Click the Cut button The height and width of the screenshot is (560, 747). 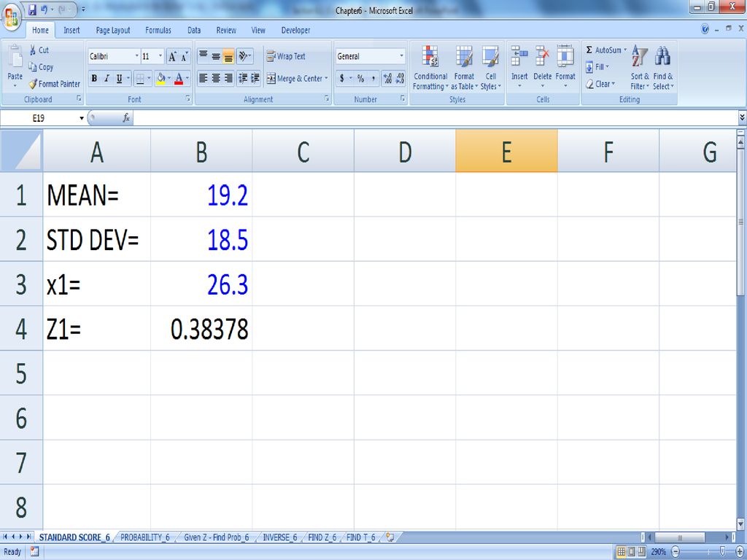39,50
